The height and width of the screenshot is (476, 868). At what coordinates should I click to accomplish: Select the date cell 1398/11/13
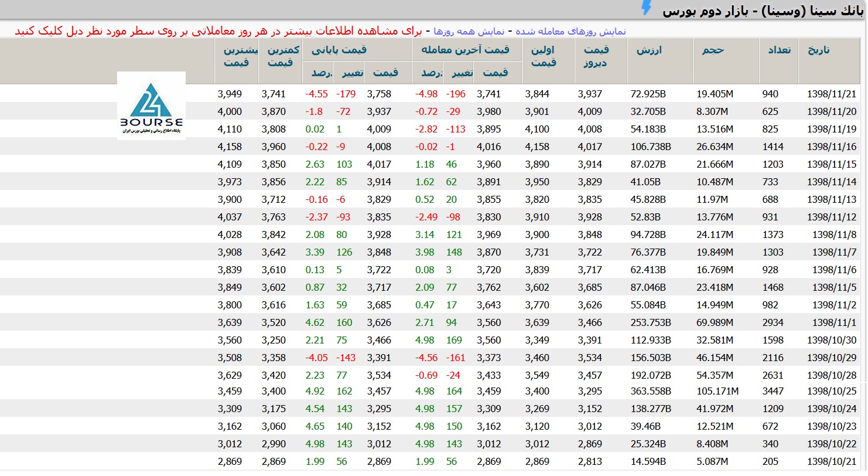pyautogui.click(x=832, y=199)
